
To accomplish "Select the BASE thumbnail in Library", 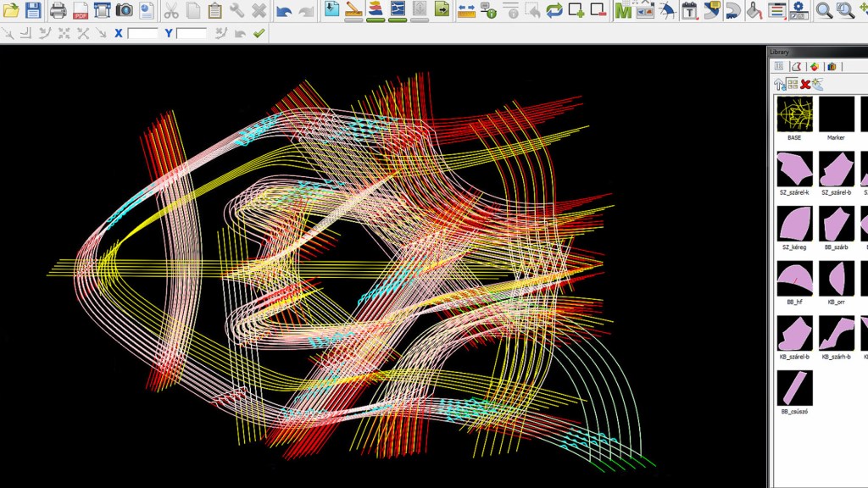I will 794,114.
